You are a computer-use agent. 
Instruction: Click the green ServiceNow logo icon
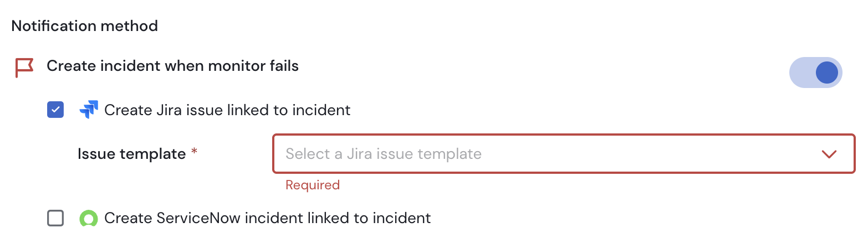tap(89, 218)
